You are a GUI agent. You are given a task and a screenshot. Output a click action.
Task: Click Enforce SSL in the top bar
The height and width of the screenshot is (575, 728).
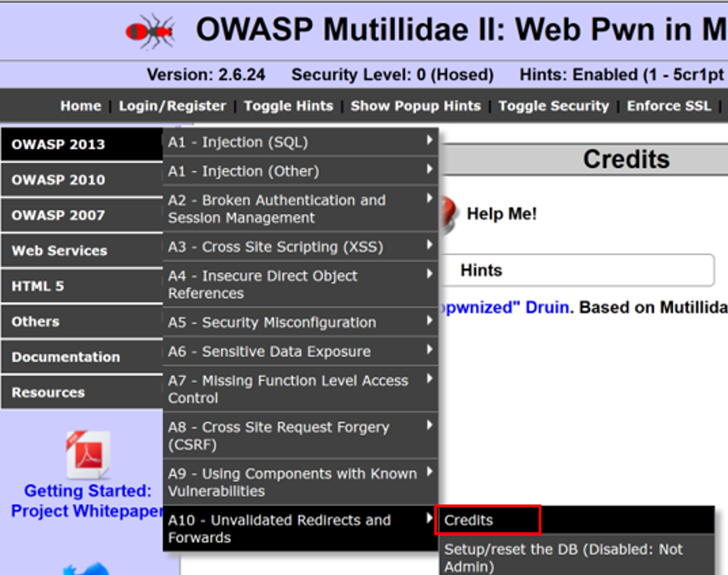pos(668,106)
